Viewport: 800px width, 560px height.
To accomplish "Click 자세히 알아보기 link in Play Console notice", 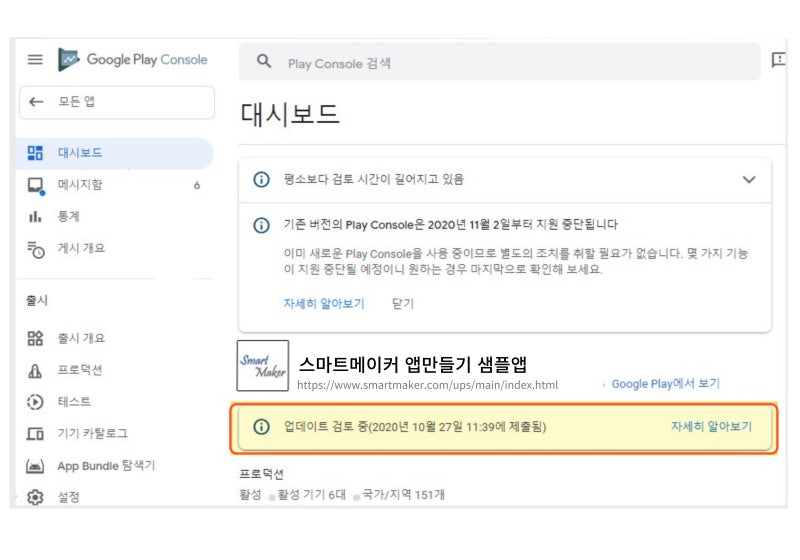I will 324,303.
